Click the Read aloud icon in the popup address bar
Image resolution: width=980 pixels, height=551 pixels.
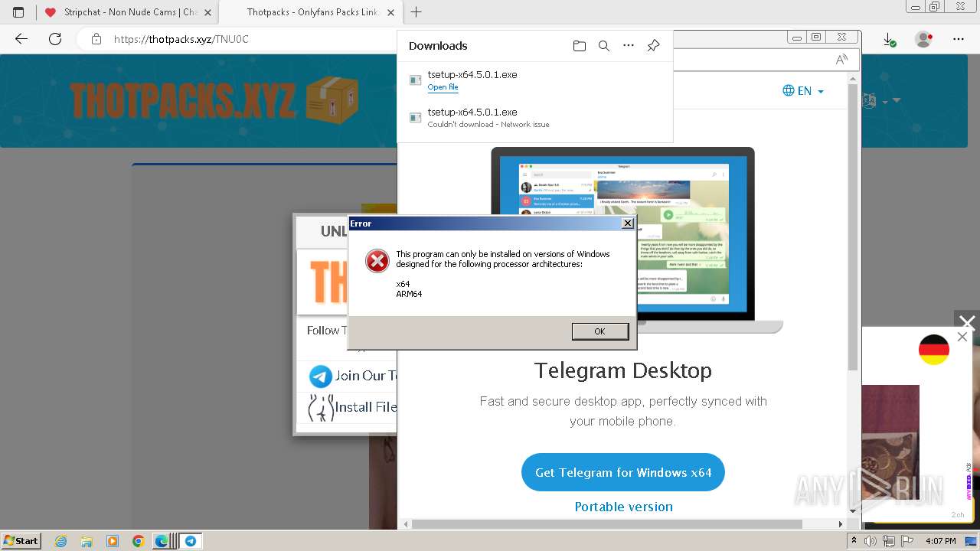click(841, 60)
